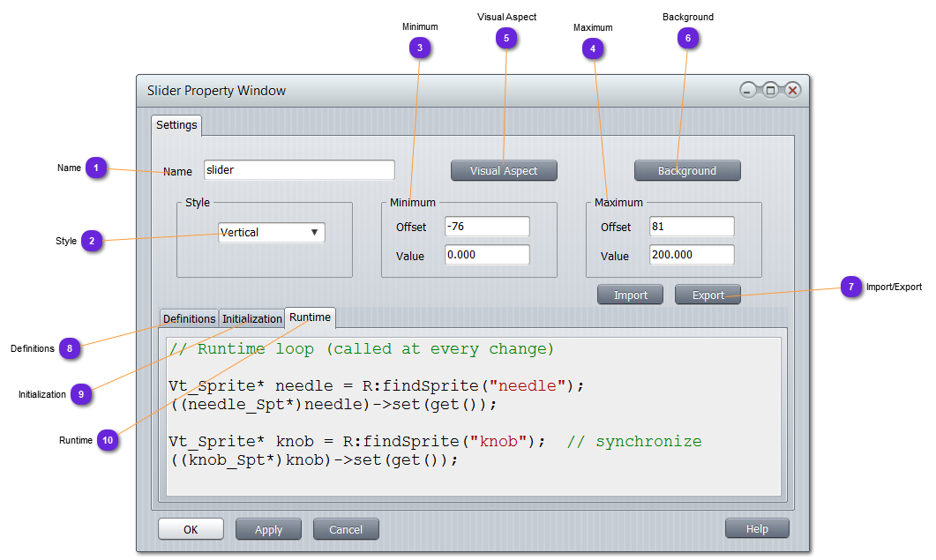Click callout badge 5 above Visual Aspect
936x560 pixels.
pos(505,37)
